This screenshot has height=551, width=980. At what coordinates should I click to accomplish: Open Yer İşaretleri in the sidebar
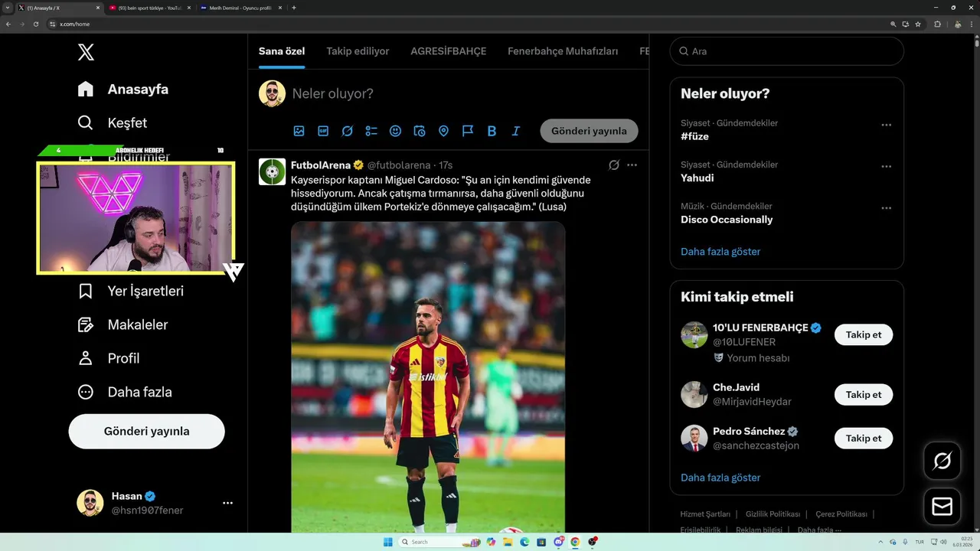pos(131,291)
